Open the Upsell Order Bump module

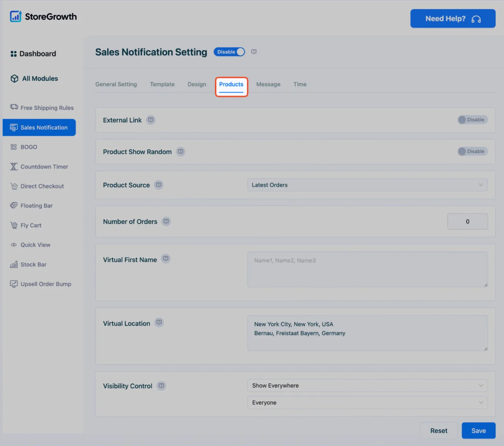[41, 284]
